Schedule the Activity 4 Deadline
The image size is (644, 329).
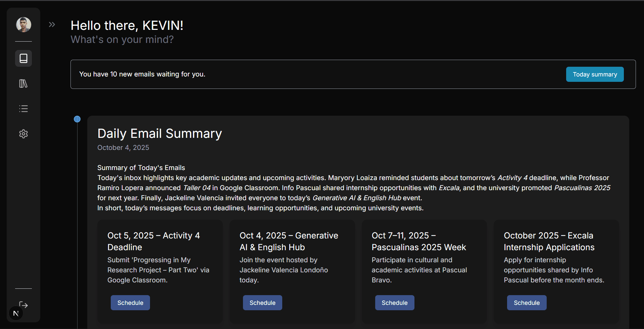tap(130, 303)
